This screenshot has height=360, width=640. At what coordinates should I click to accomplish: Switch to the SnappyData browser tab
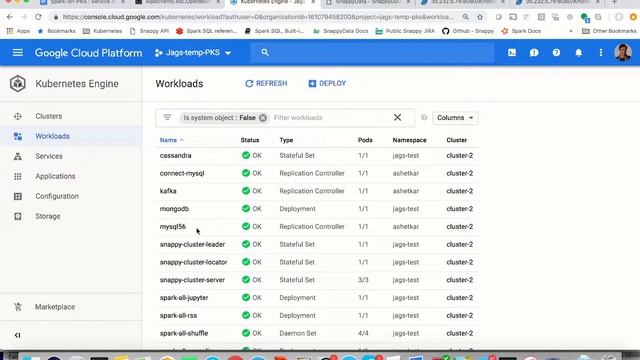coord(367,2)
